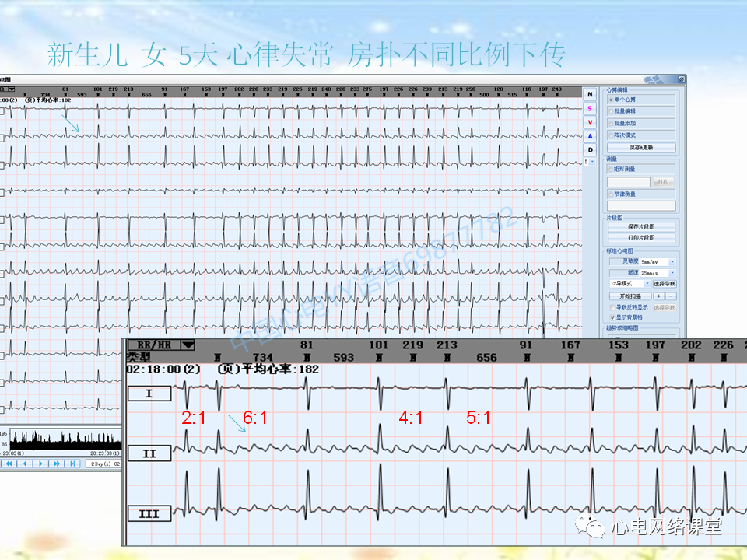Viewport: 747px width, 560px height.
Task: Select the 单个心搏 radio option
Action: (641, 100)
